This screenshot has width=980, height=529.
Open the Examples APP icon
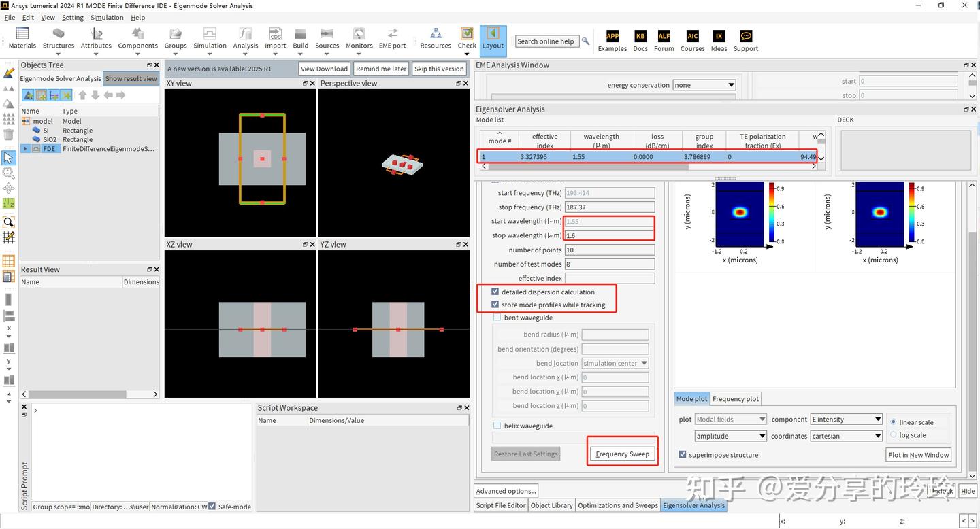(x=612, y=36)
